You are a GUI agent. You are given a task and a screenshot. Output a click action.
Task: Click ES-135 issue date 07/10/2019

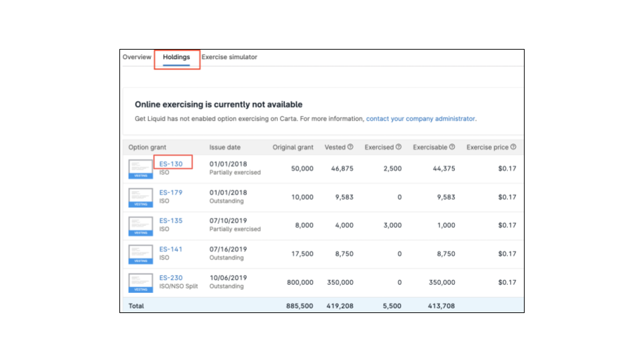pyautogui.click(x=228, y=221)
